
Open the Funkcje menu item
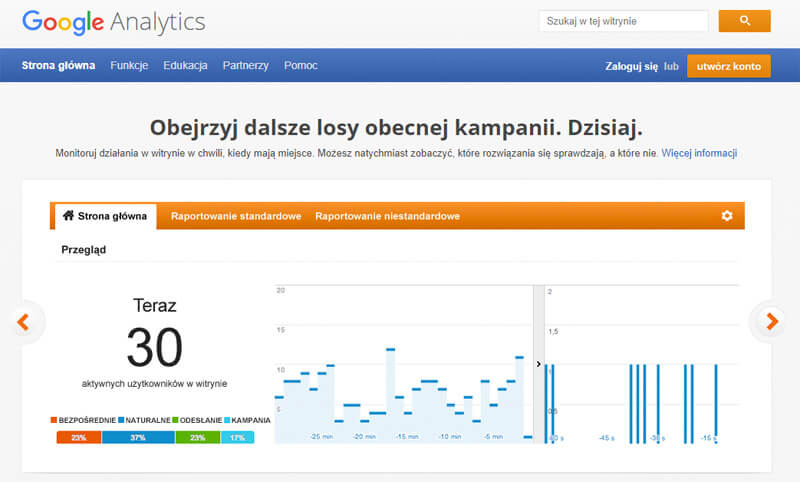[x=129, y=66]
